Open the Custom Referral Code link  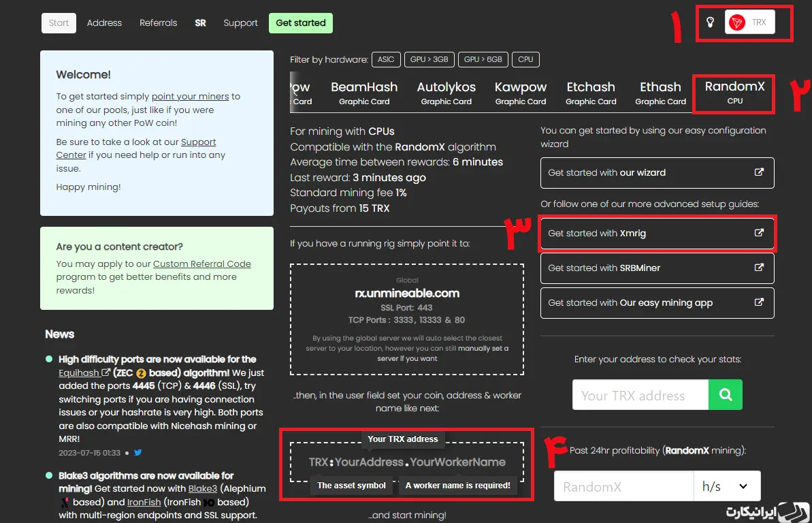click(x=202, y=264)
